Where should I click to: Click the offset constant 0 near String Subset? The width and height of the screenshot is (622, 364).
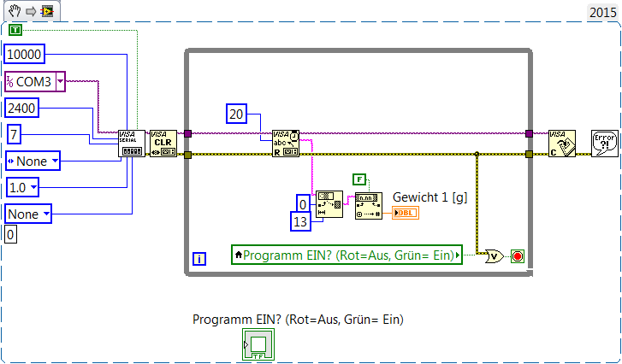pos(303,204)
